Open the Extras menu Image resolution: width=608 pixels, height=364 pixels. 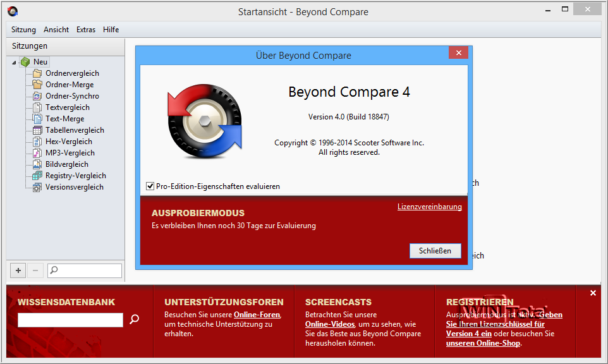[x=86, y=30]
